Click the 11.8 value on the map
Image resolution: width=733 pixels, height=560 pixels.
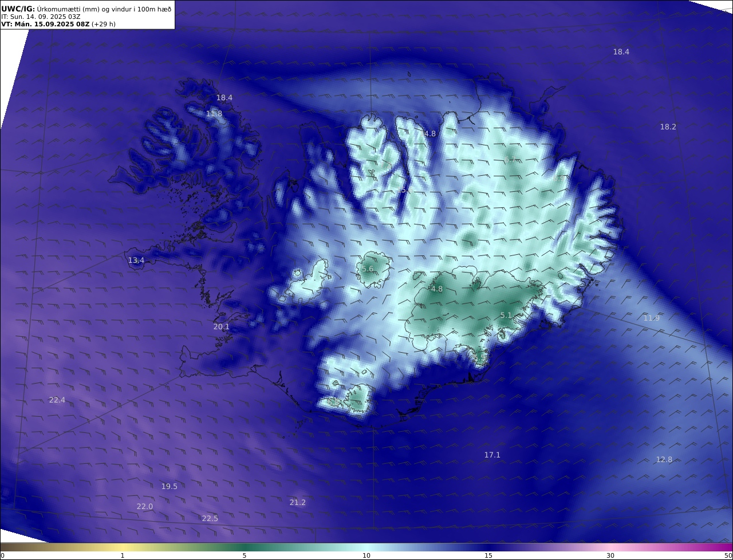(214, 114)
